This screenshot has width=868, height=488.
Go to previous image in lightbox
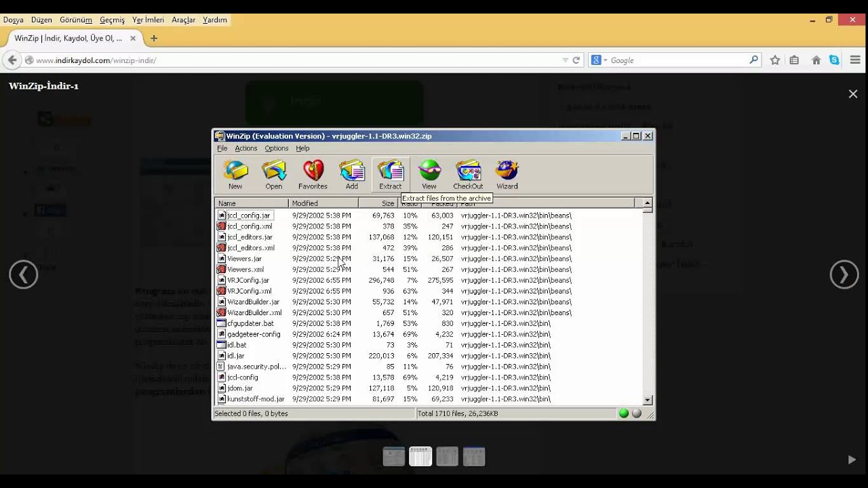pos(24,274)
